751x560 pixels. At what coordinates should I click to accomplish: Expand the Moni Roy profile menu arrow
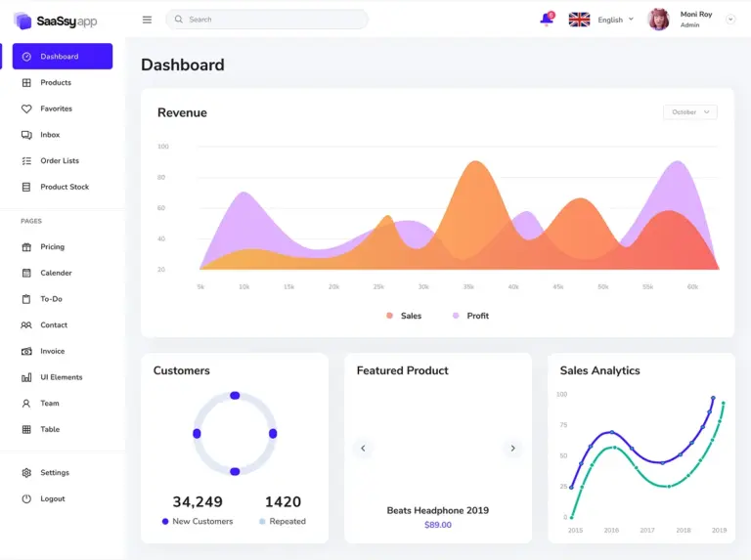729,20
